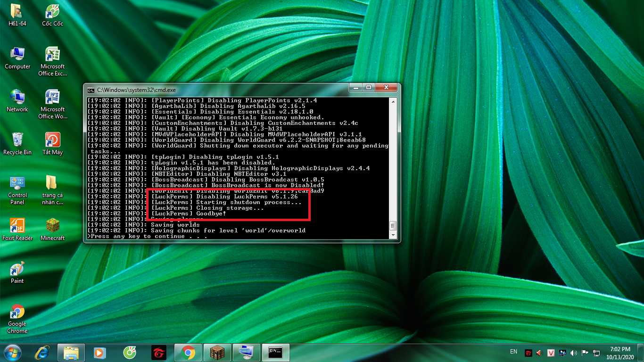Open Garena from the taskbar

159,353
